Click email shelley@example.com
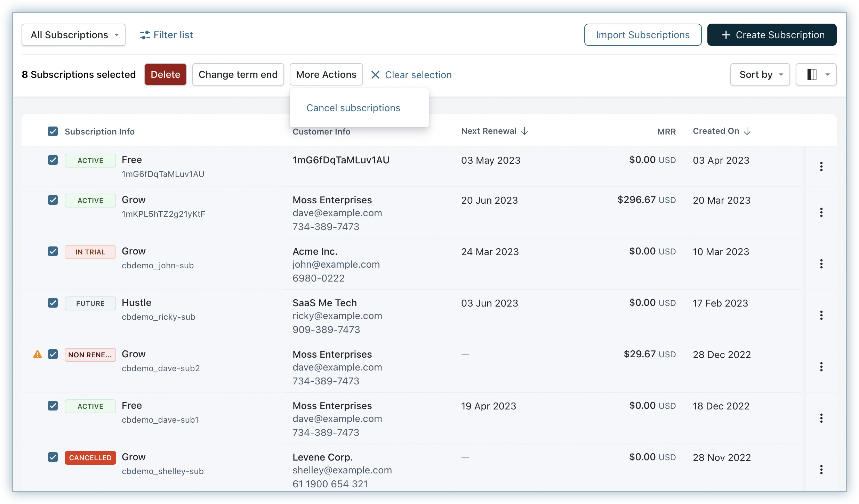 [342, 470]
